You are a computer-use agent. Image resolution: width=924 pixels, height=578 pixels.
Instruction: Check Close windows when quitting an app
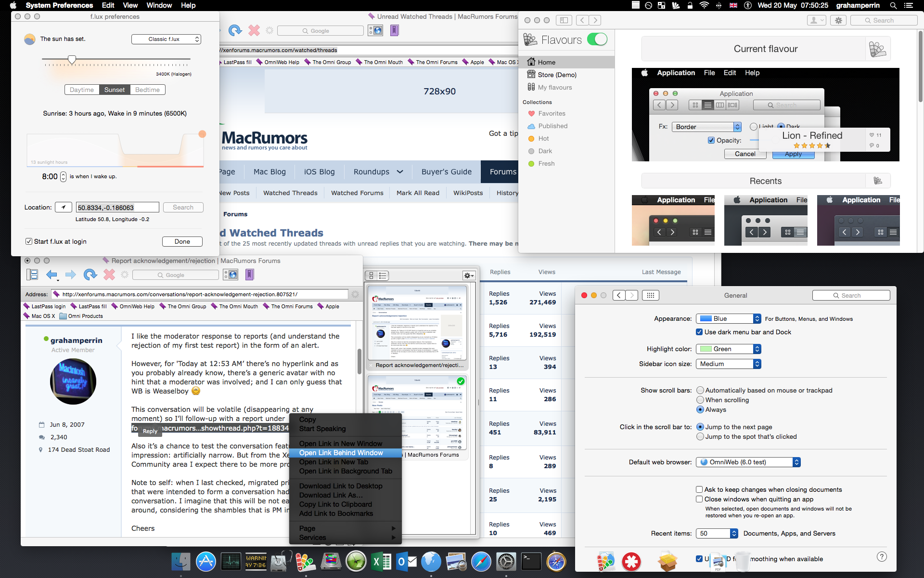pyautogui.click(x=699, y=499)
